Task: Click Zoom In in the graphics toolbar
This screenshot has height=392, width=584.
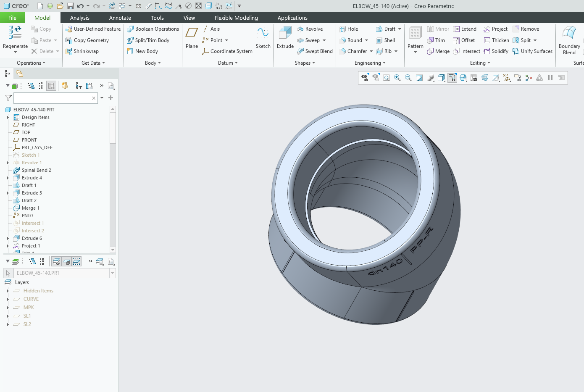Action: (x=397, y=78)
